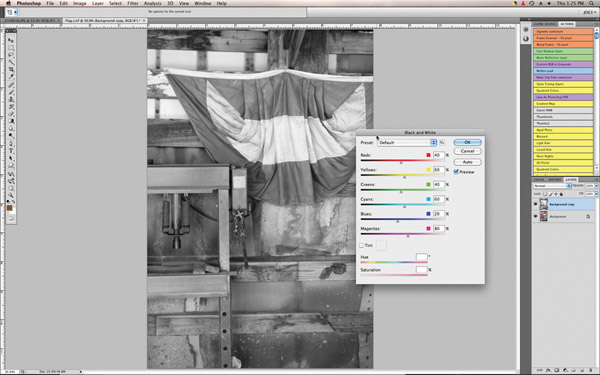This screenshot has width=600, height=375.
Task: Select the Gradient tool
Action: coord(11,121)
